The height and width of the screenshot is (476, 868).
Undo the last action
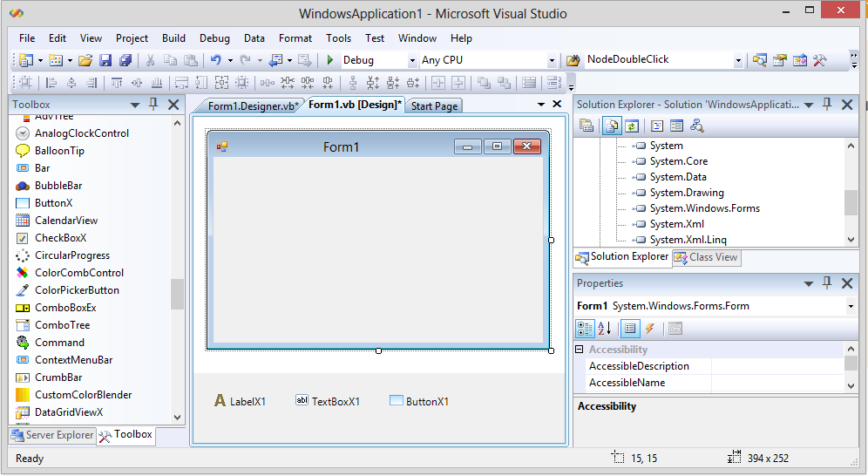216,60
